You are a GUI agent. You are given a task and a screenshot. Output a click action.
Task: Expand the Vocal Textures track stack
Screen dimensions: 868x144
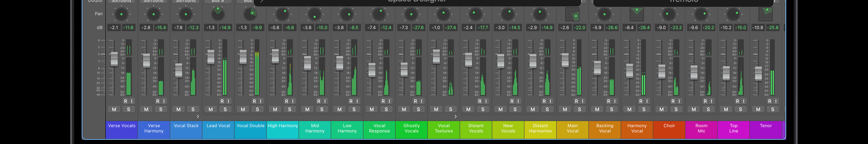point(455,116)
